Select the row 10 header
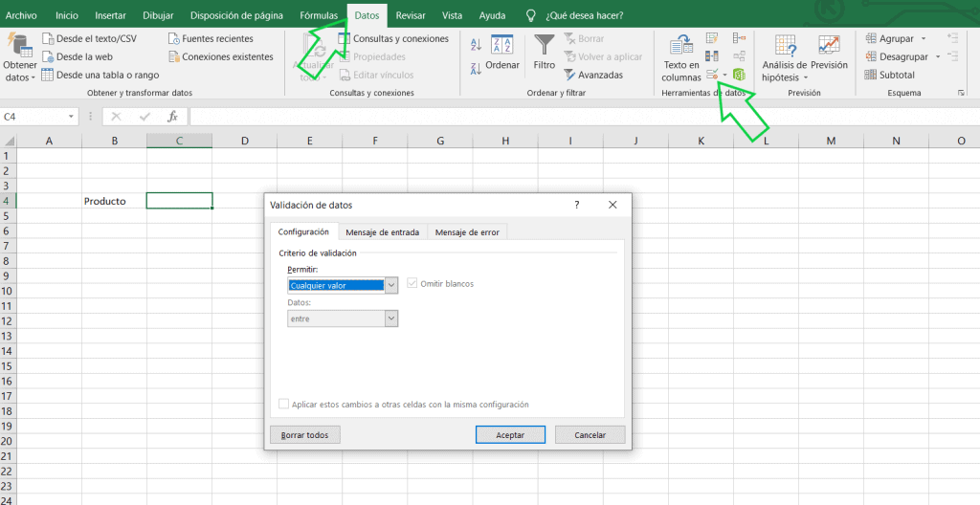 click(8, 292)
